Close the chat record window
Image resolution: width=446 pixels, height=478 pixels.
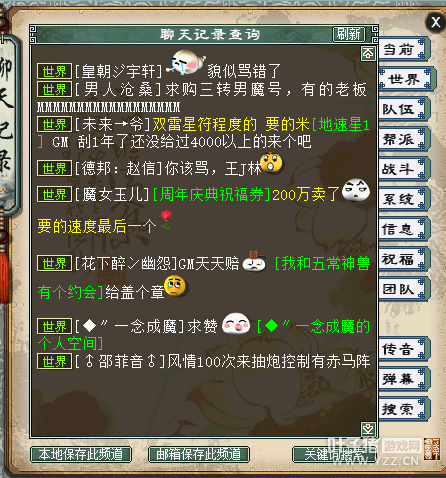[x=435, y=22]
